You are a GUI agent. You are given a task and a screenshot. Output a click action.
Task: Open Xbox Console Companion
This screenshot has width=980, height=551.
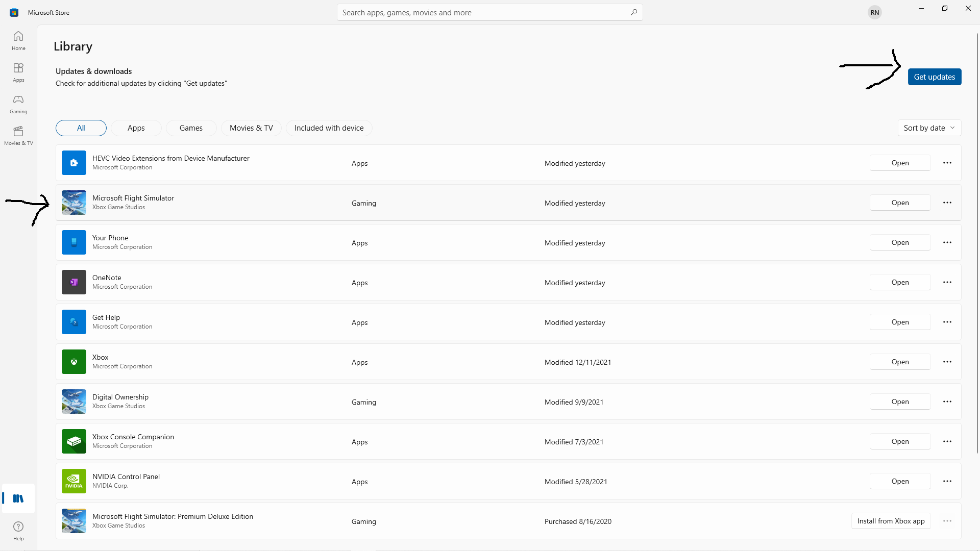coord(900,441)
